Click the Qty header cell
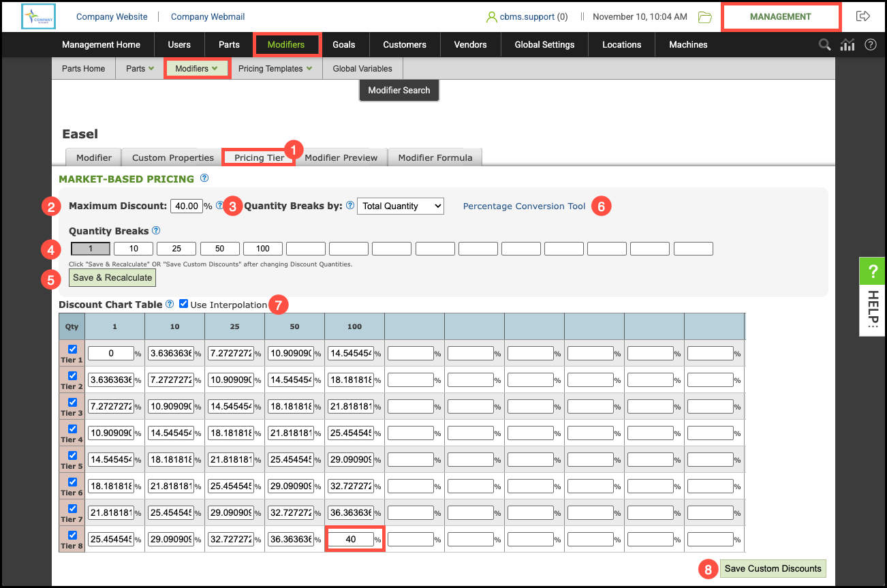The width and height of the screenshot is (887, 588). 72,327
